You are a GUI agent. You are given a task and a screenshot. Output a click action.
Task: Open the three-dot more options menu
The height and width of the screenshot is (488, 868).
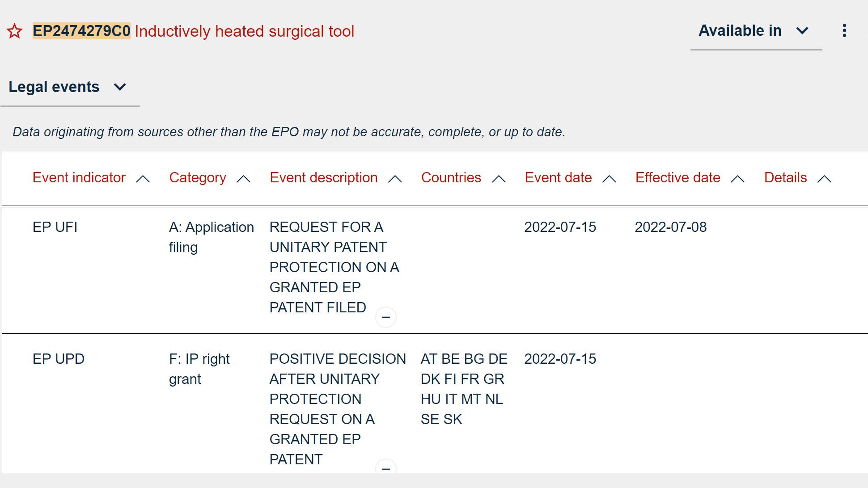pos(844,30)
